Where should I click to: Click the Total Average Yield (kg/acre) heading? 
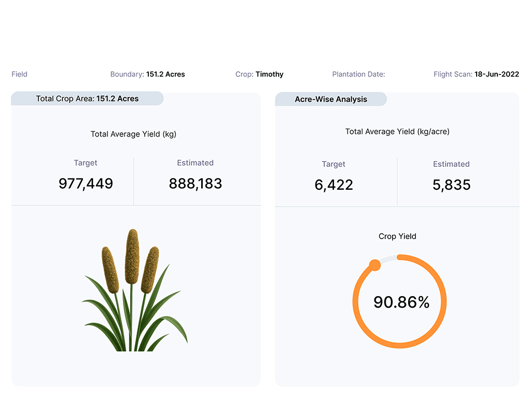(397, 131)
